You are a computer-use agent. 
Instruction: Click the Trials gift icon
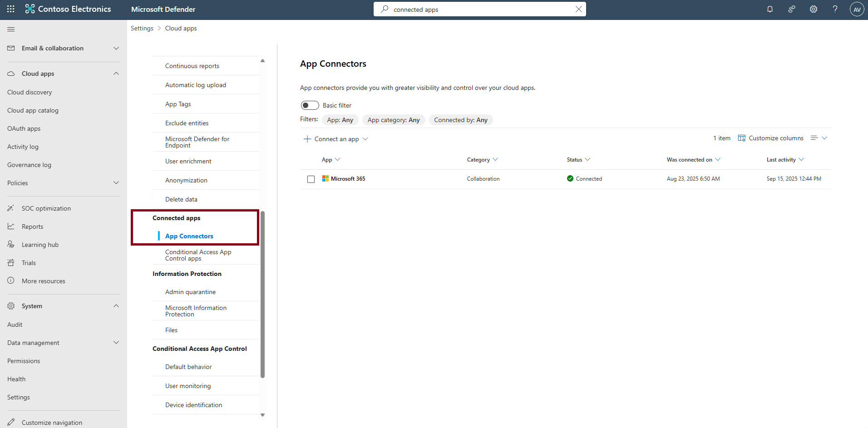(x=11, y=263)
